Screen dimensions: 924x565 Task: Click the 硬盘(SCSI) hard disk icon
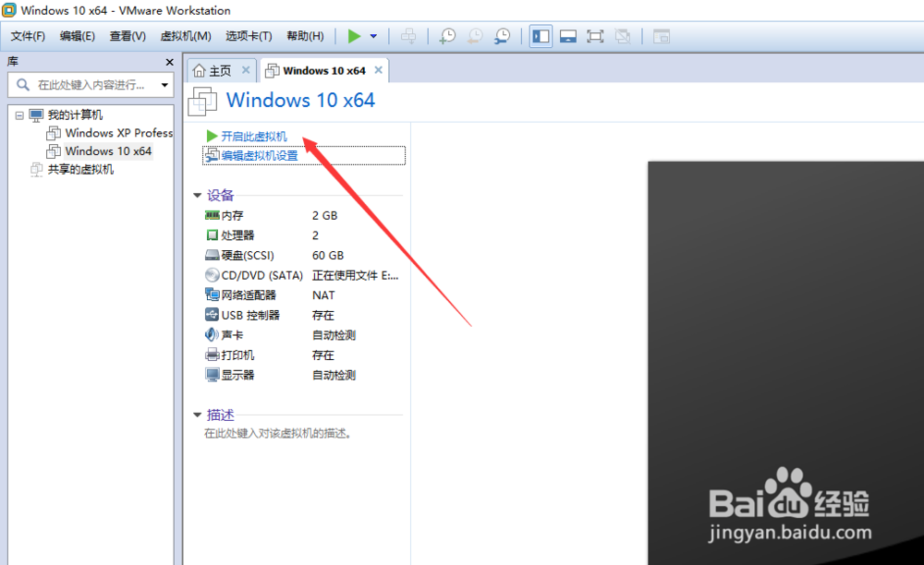click(x=213, y=256)
